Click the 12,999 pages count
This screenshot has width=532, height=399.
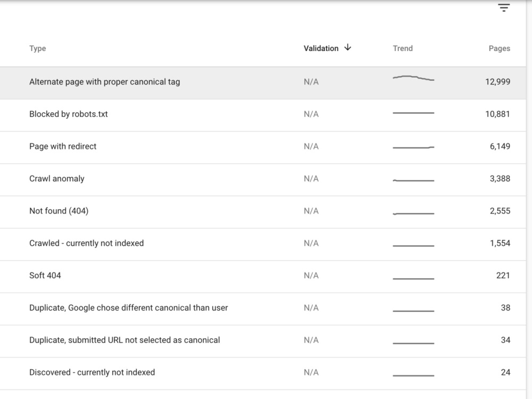click(497, 82)
